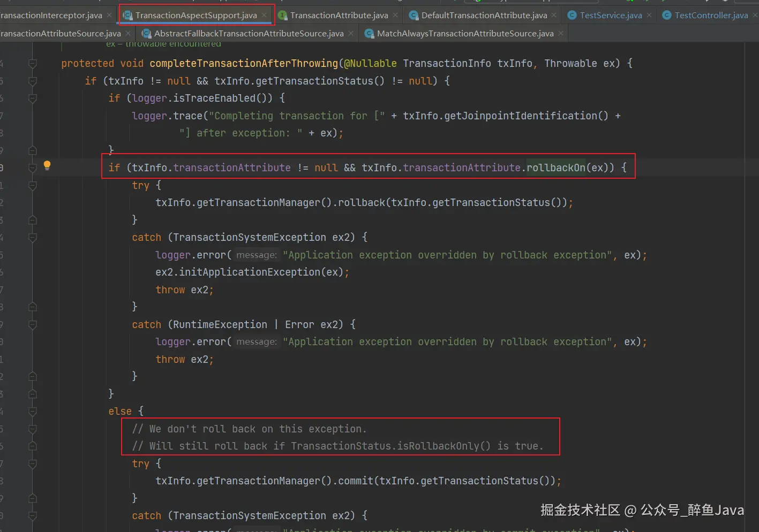Screen dimensions: 759x532
Task: Collapse the 'catch (RuntimeException | Error ex2)' block
Action: pyautogui.click(x=33, y=325)
